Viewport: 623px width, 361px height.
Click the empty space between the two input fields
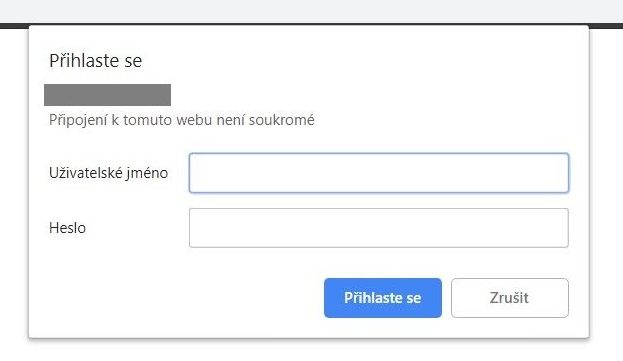click(379, 201)
